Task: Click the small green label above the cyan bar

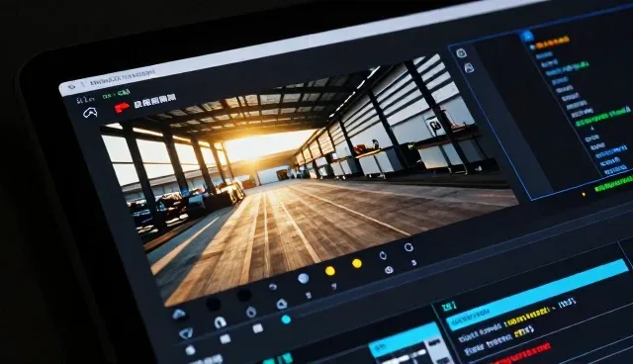Action: click(449, 307)
